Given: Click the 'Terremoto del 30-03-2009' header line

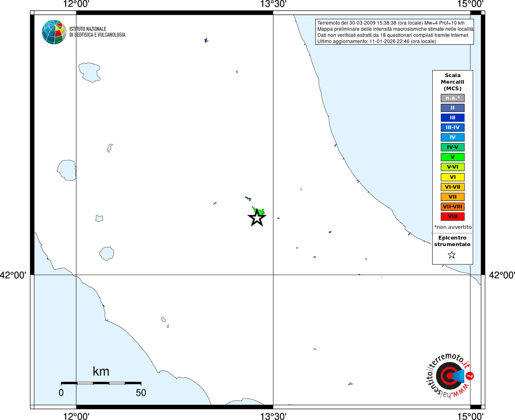Looking at the screenshot, I should click(x=391, y=23).
